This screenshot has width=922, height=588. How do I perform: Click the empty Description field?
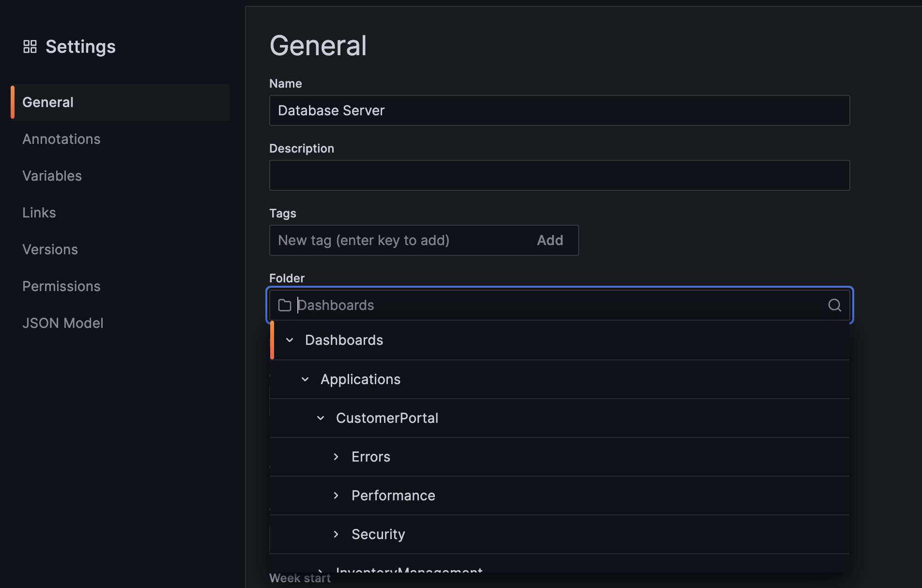[559, 175]
